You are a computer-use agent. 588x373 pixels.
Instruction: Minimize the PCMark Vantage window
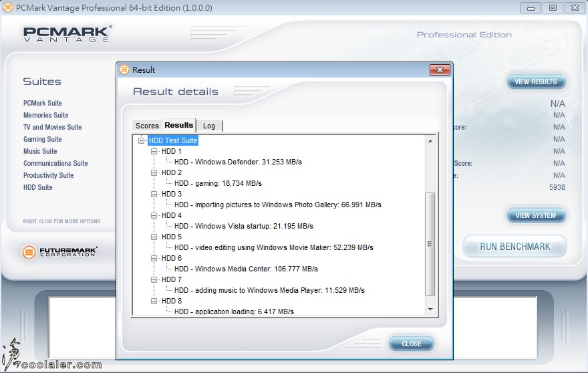pyautogui.click(x=531, y=8)
